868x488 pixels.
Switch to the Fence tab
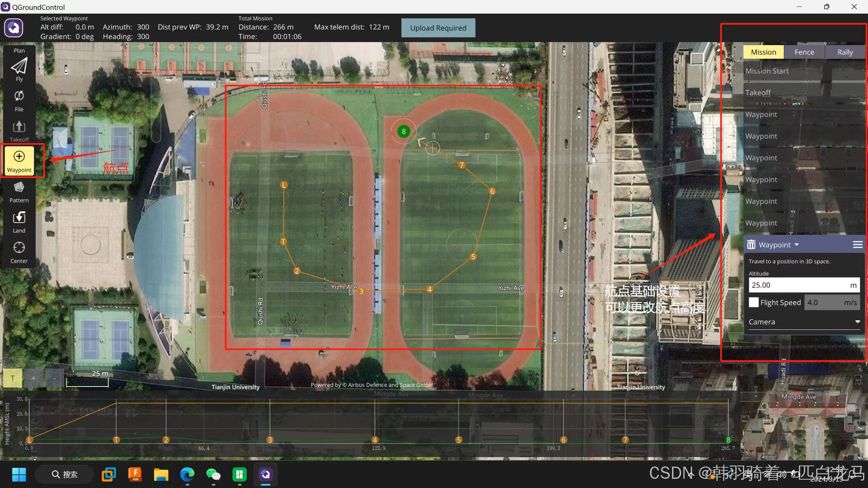click(x=804, y=52)
